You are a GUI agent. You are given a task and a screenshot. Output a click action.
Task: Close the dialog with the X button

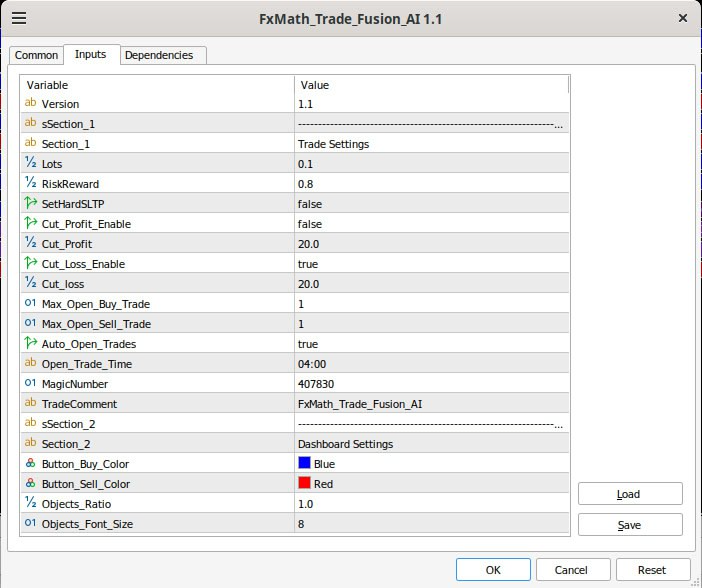click(683, 18)
